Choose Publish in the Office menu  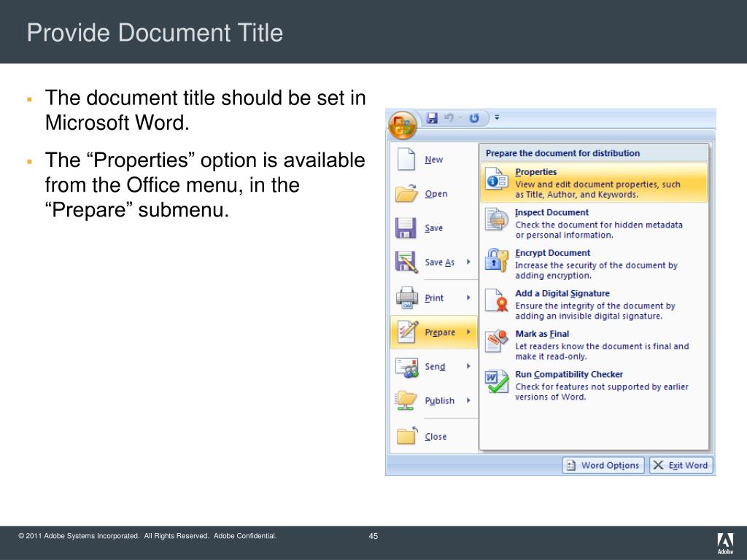[433, 401]
